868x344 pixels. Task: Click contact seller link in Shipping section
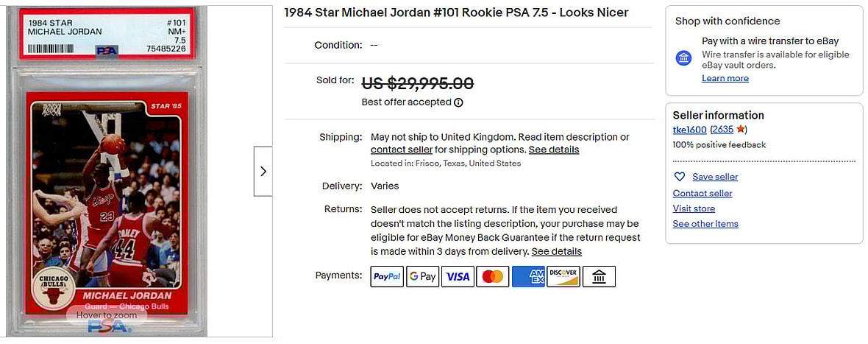(x=401, y=150)
